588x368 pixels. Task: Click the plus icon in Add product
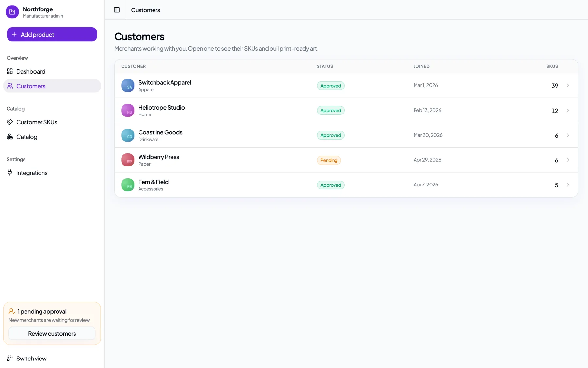[14, 34]
